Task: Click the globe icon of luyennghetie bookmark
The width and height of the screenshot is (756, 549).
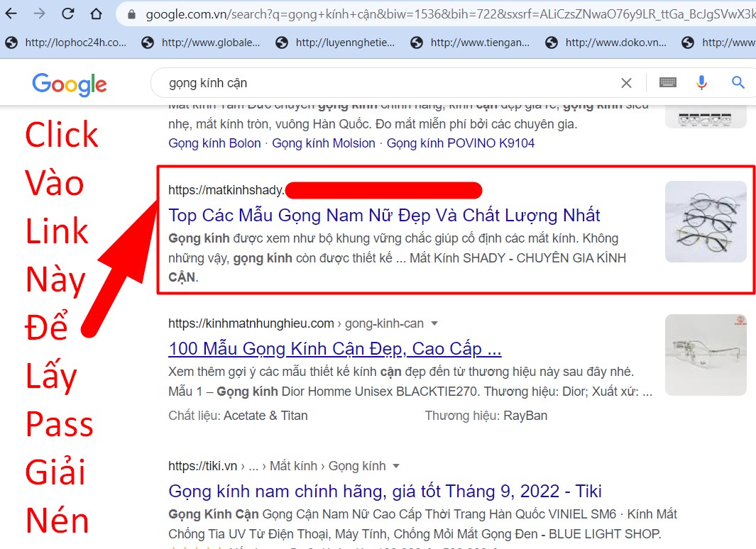Action: [282, 43]
